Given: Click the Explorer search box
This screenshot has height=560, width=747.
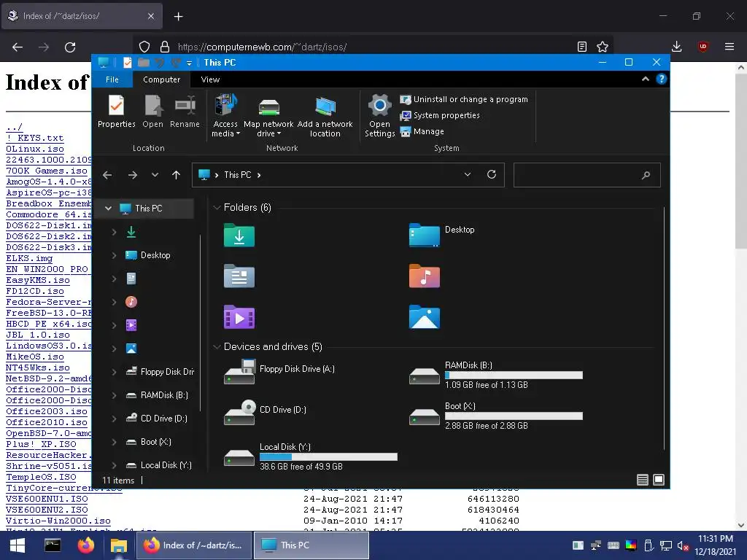Looking at the screenshot, I should click(x=587, y=175).
